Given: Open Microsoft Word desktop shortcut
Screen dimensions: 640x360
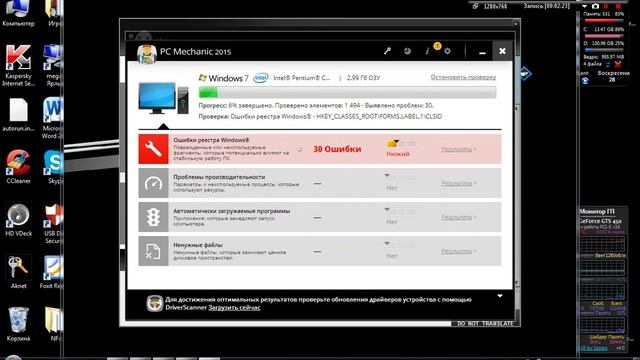Looking at the screenshot, I should tap(52, 118).
